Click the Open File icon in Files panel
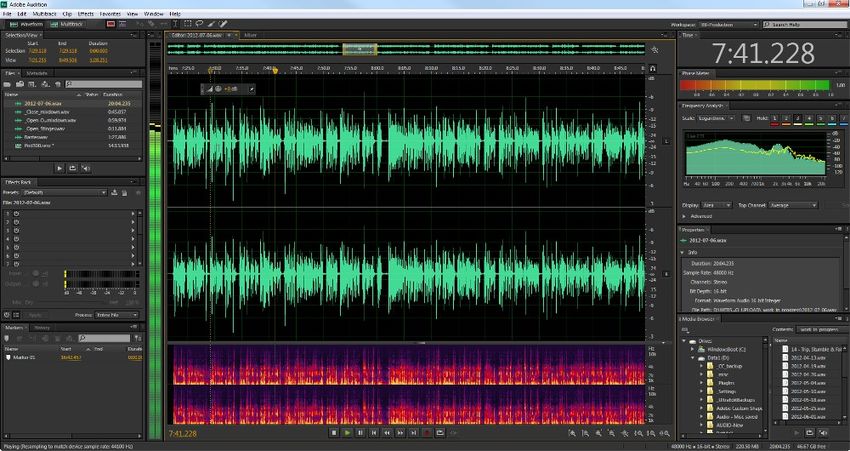Image resolution: width=850 pixels, height=451 pixels. tap(7, 84)
